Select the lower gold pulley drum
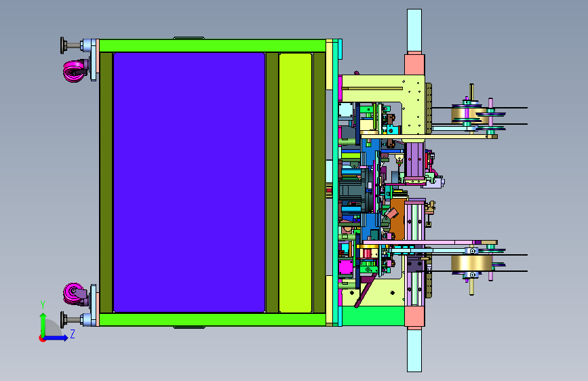Screen dimensions: 588x381 tap(472, 263)
